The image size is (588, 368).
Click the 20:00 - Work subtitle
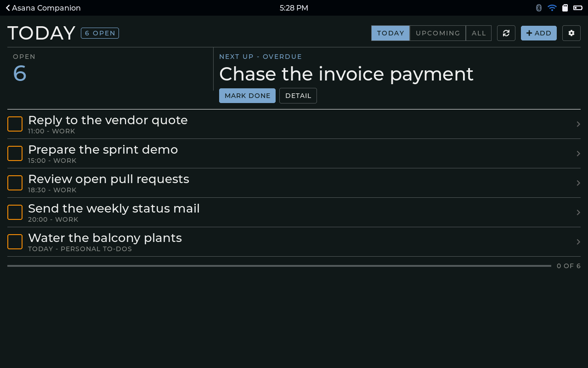pyautogui.click(x=53, y=219)
